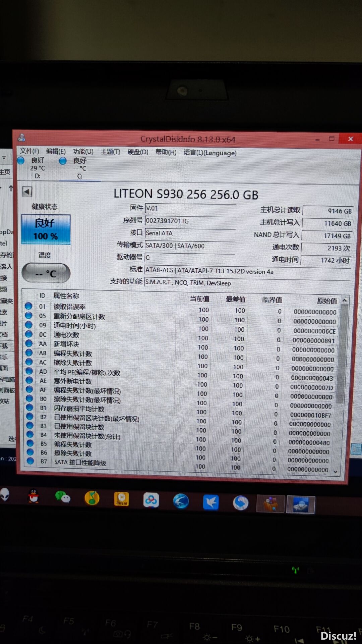Click the status circle for attribute 01
Viewport: 362px width, 644px height.
click(28, 306)
